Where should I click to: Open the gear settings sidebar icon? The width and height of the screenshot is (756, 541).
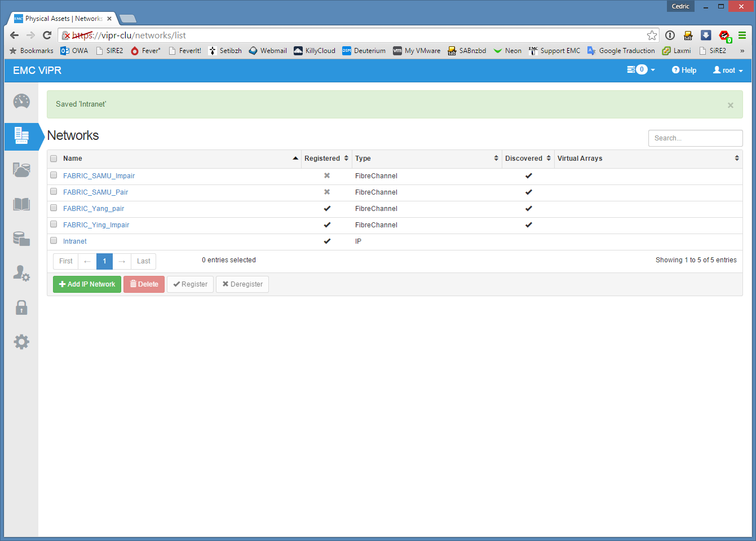click(21, 342)
